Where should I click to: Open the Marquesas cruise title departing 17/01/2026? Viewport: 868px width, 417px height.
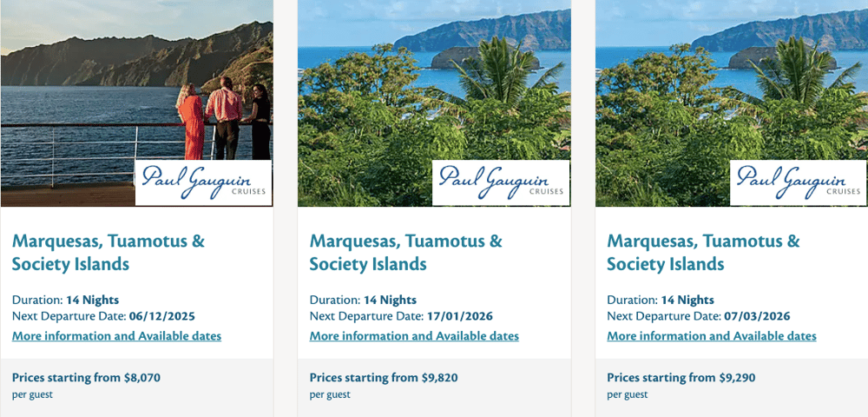point(405,252)
